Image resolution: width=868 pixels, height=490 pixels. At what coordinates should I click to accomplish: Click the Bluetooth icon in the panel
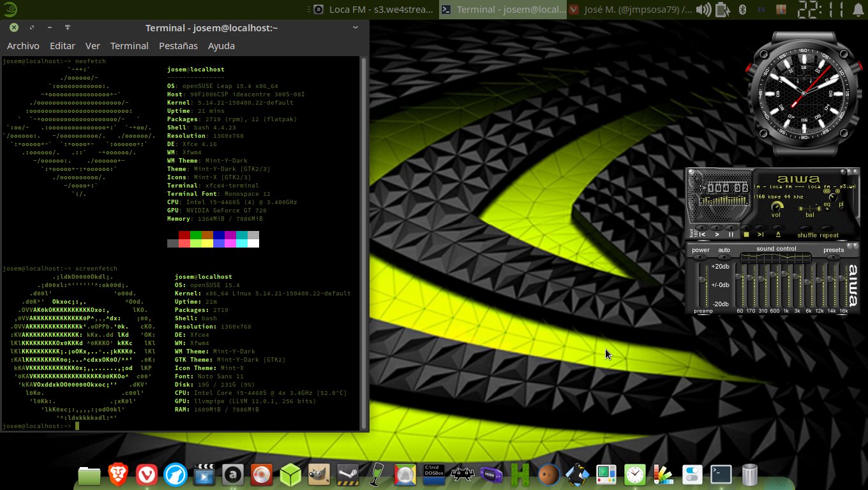[x=742, y=10]
